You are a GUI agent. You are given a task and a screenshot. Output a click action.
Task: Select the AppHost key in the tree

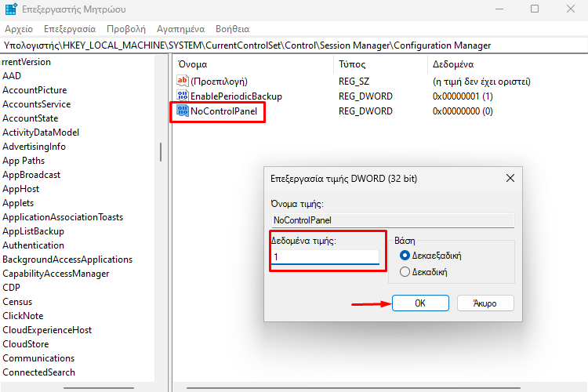20,189
